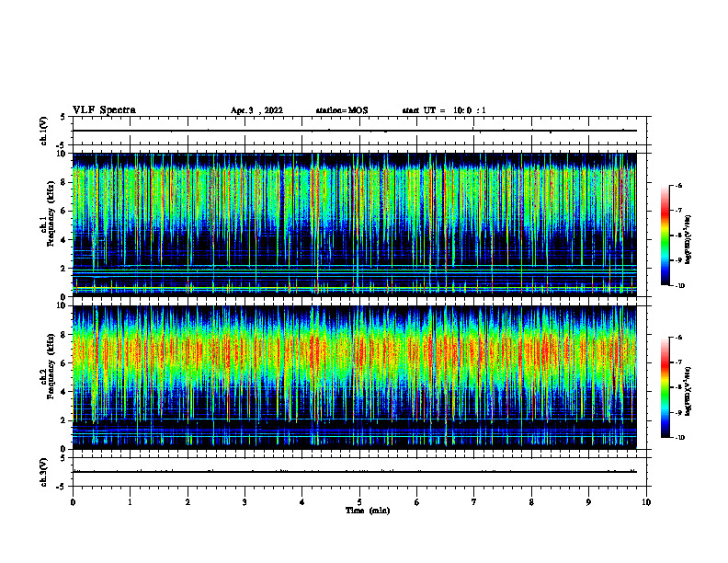Click the "9" minute tick on time axis
The image size is (728, 563).
coord(588,502)
